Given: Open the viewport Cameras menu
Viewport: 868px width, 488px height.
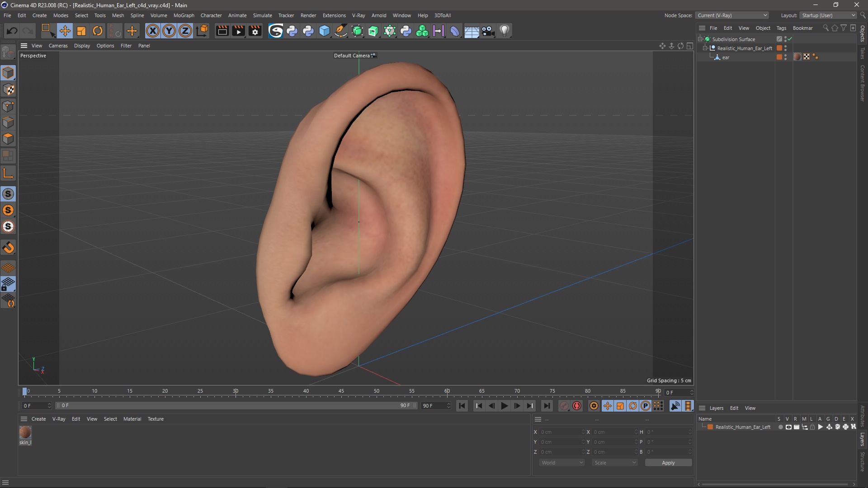Looking at the screenshot, I should (x=58, y=46).
